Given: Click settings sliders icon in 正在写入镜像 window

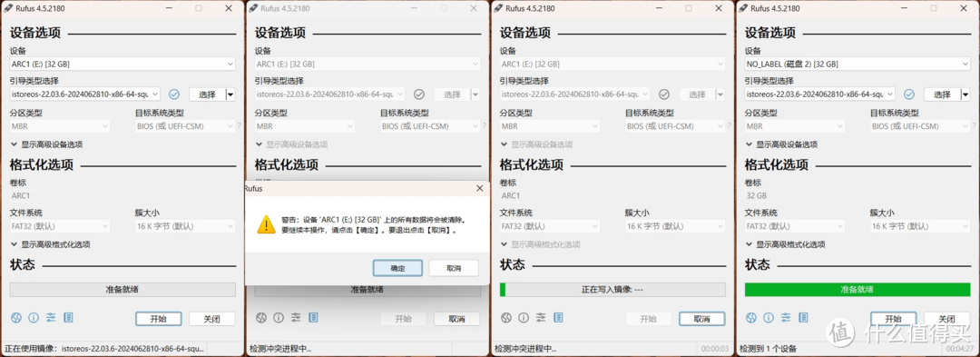Looking at the screenshot, I should [x=541, y=318].
